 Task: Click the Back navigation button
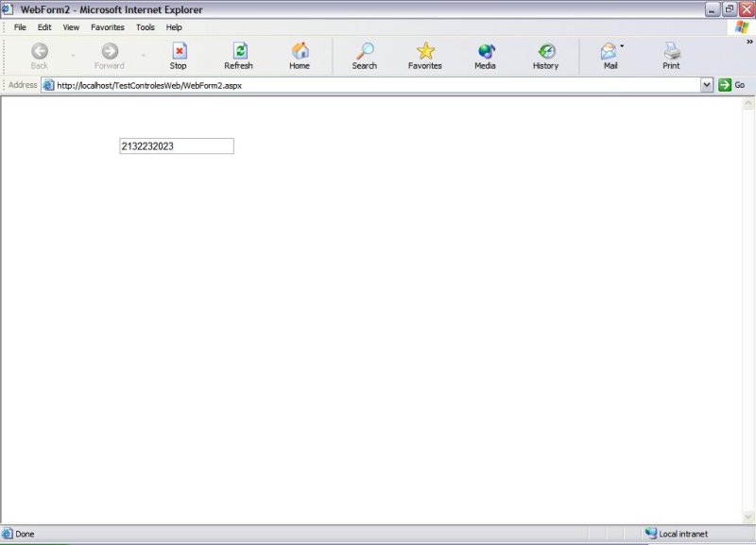(40, 56)
